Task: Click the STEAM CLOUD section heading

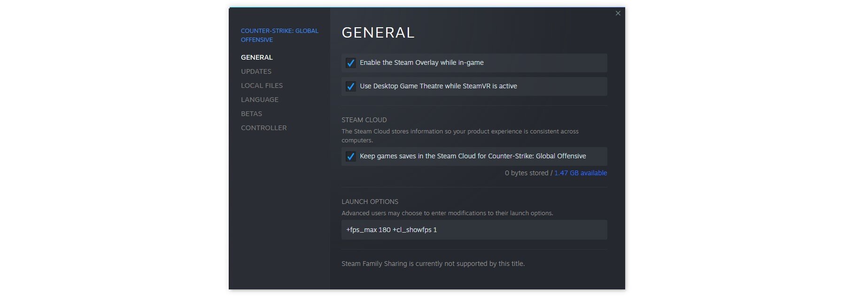Action: (x=364, y=120)
